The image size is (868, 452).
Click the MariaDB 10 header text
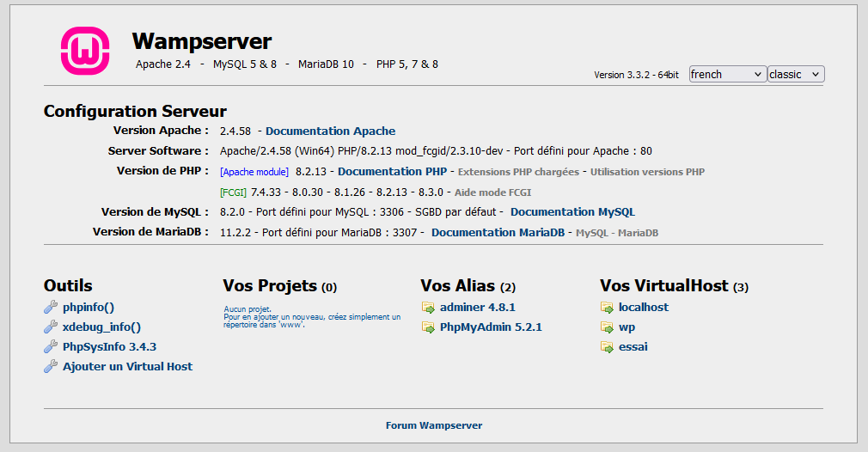click(x=326, y=64)
